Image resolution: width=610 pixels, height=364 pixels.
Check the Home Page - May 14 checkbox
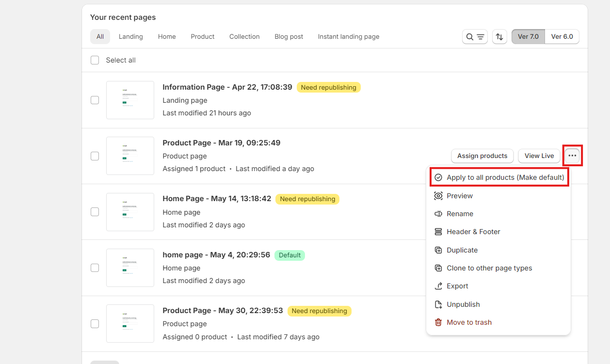point(95,212)
